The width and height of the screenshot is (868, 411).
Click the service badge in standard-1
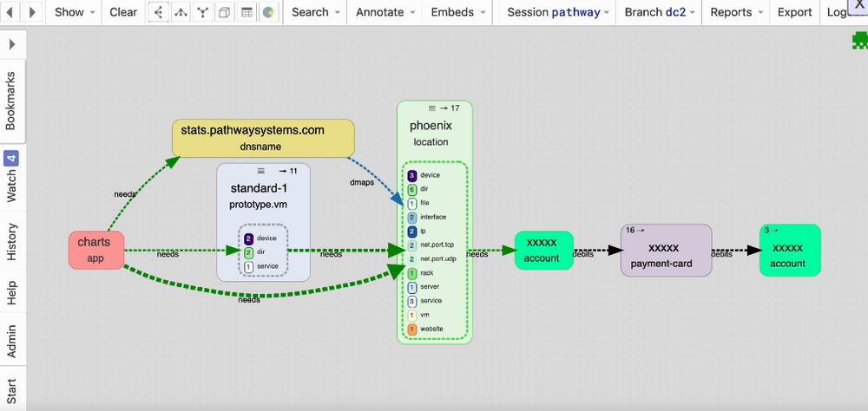click(248, 267)
